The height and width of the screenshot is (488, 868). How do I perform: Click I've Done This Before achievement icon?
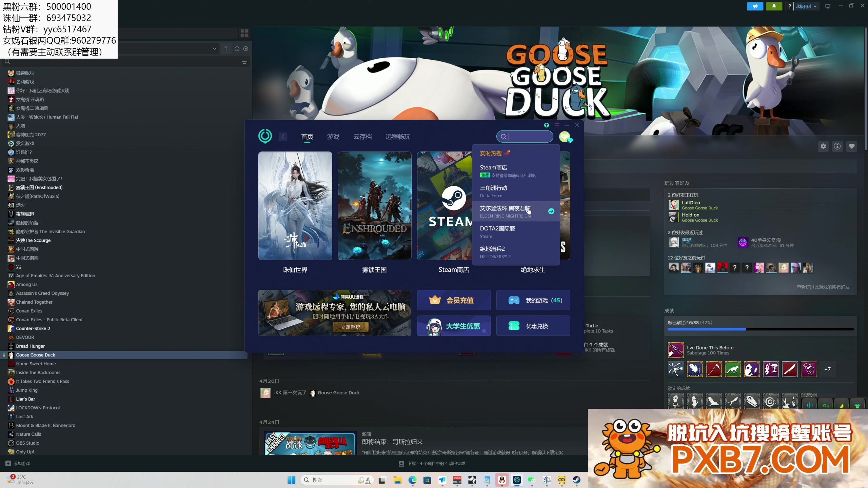pyautogui.click(x=676, y=350)
